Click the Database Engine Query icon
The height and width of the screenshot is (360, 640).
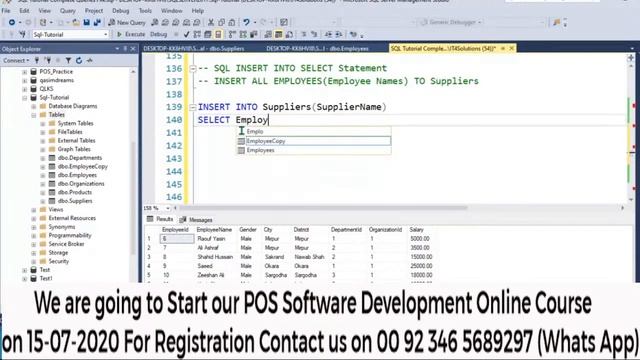pyautogui.click(x=154, y=22)
